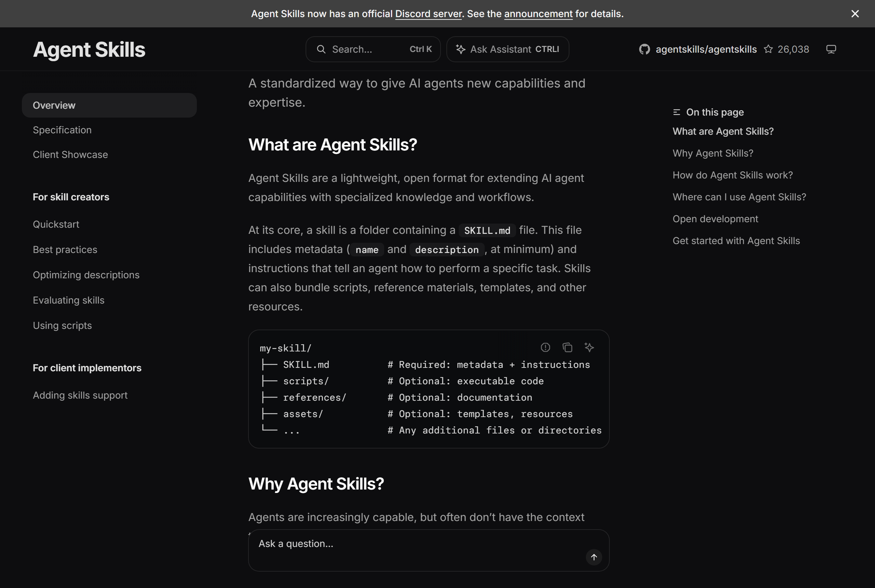Image resolution: width=875 pixels, height=588 pixels.
Task: Click the For client implementors heading
Action: click(87, 368)
